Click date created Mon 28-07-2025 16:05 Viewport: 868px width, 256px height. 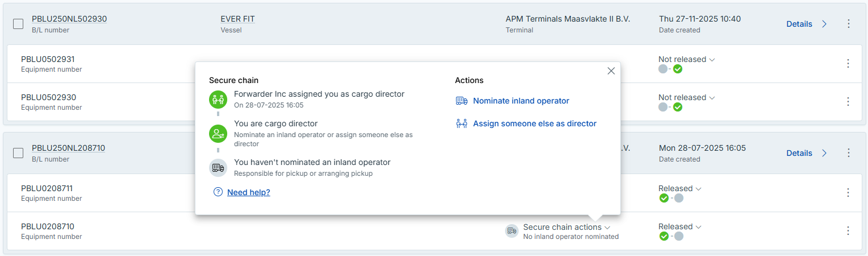pyautogui.click(x=702, y=148)
